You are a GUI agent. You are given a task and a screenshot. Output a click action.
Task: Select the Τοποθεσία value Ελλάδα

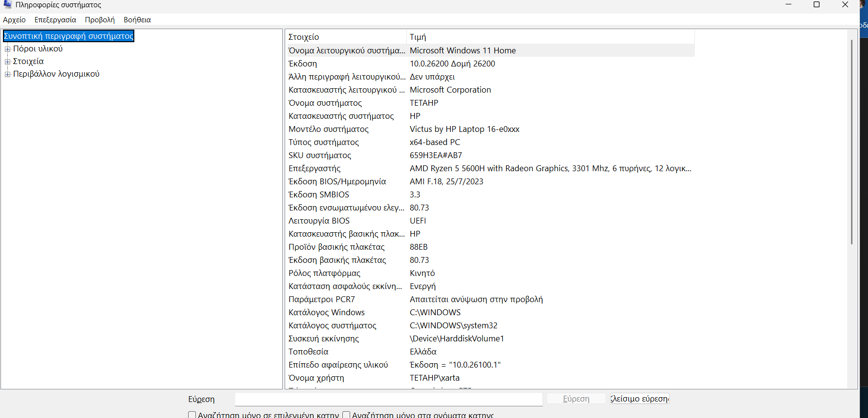pyautogui.click(x=423, y=352)
